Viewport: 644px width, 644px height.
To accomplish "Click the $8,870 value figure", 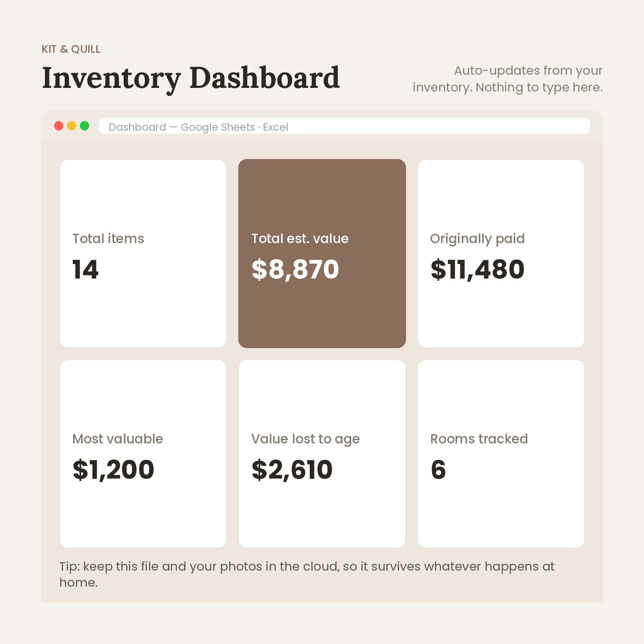I will pos(295,270).
